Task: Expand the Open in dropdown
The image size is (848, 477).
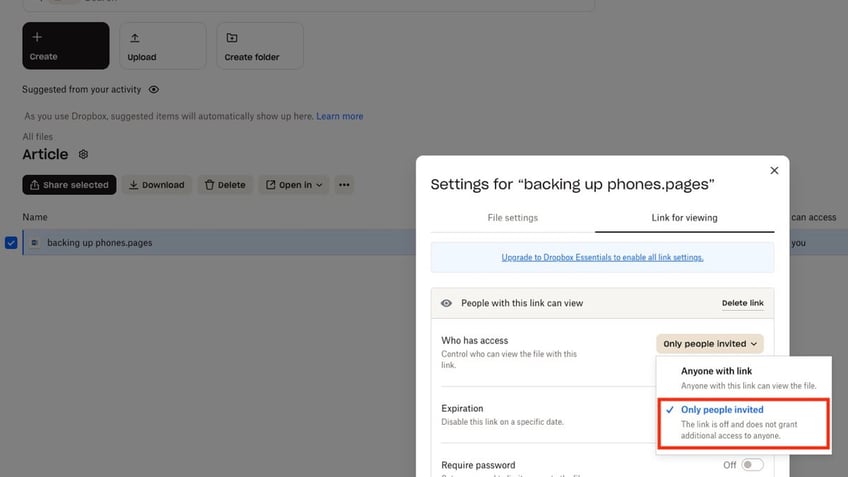Action: click(x=294, y=184)
